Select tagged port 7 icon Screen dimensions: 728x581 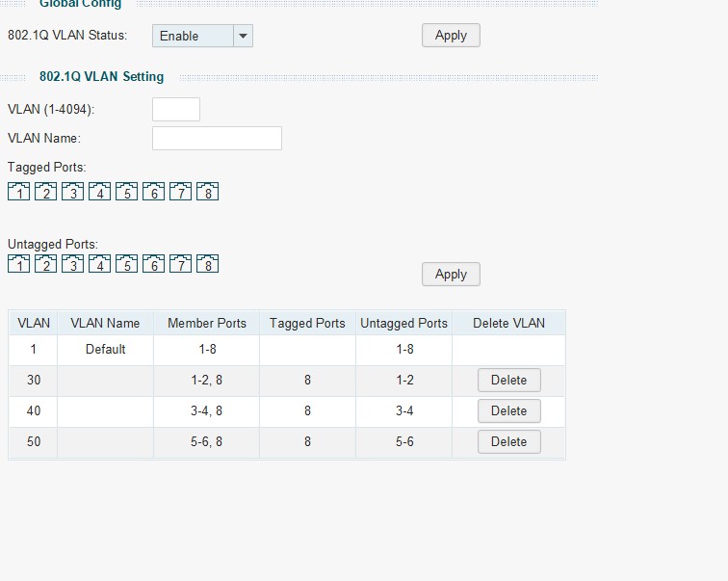180,192
